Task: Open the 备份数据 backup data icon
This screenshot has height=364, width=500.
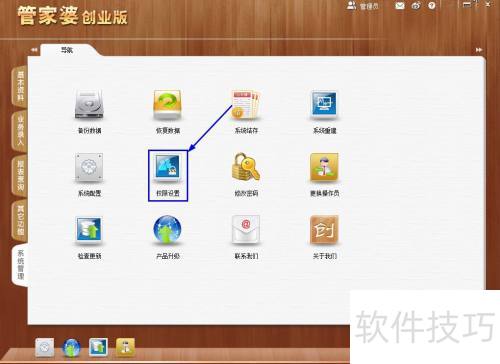Action: coord(89,105)
